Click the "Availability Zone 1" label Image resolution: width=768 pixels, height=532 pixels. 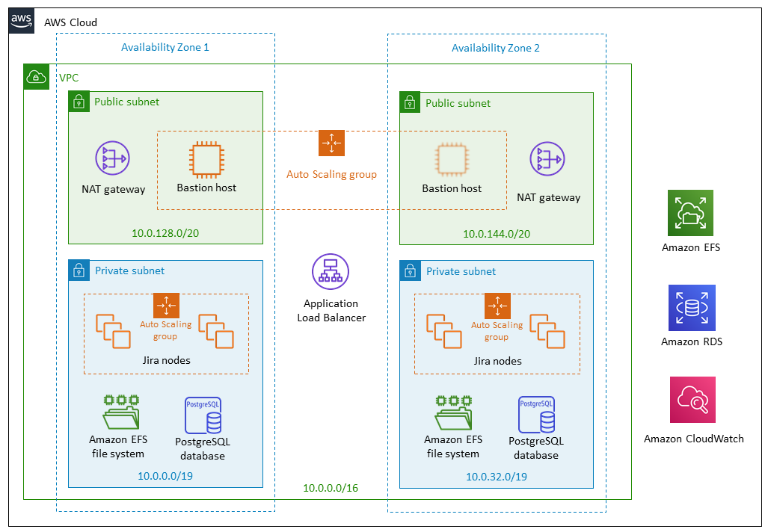[165, 48]
